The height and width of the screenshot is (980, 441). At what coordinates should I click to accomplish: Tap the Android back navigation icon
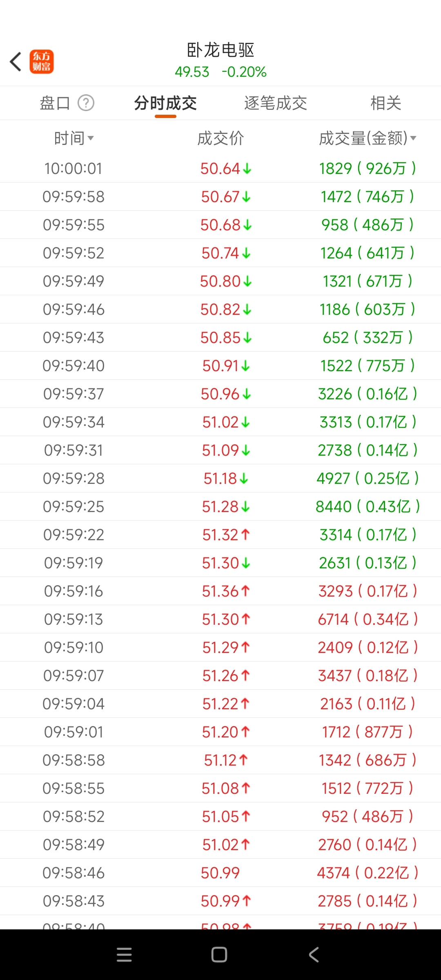pos(314,955)
